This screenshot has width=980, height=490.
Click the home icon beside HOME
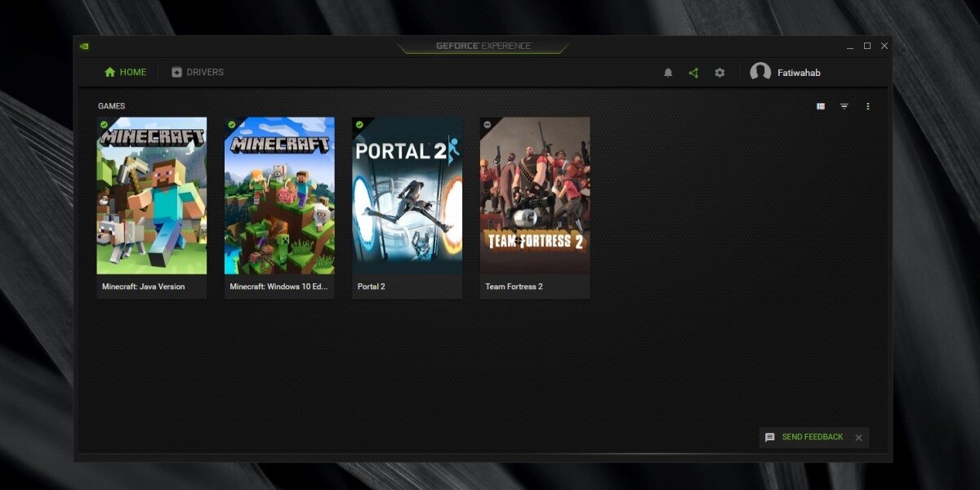point(110,72)
